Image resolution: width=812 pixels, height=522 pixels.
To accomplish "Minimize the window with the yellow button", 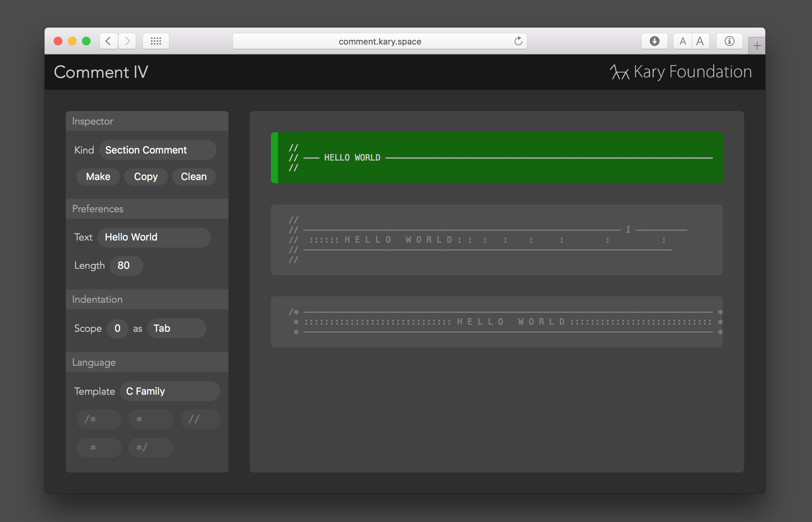I will point(72,41).
